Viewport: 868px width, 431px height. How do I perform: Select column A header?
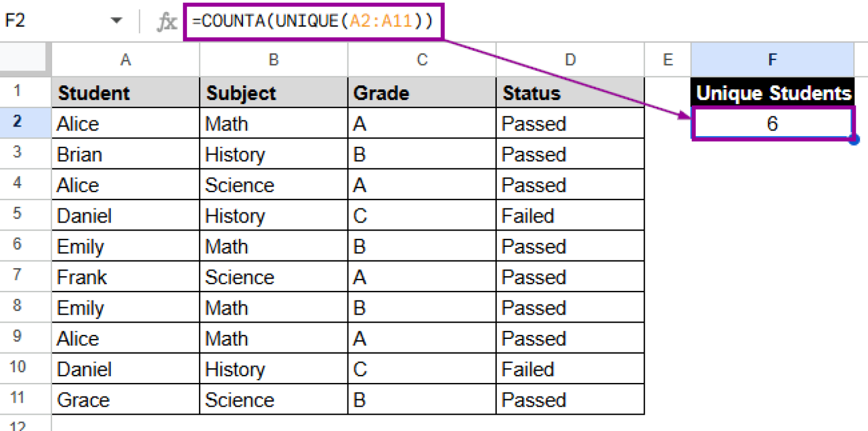click(x=125, y=59)
